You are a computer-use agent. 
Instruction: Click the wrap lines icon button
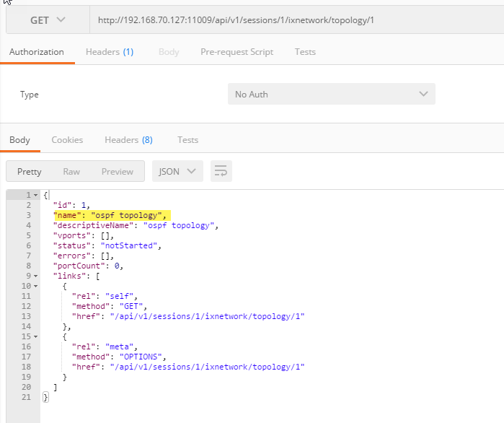(221, 171)
